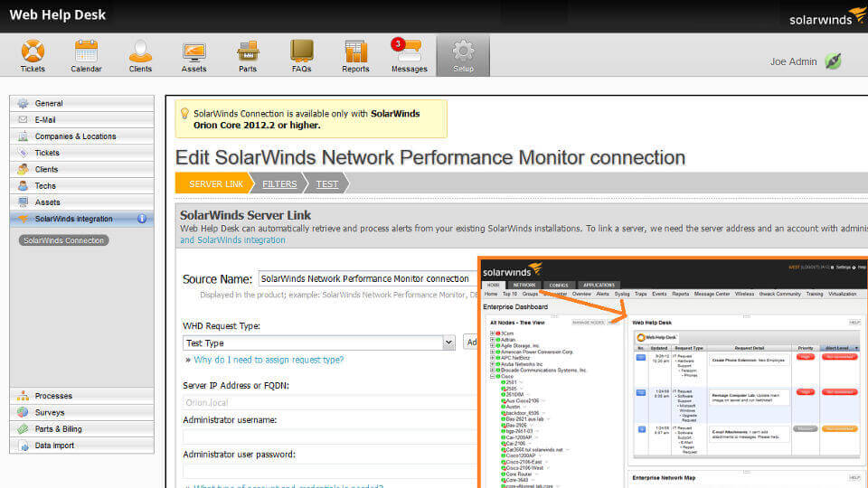Click the 'WHD Request Type:' label
The height and width of the screenshot is (488, 868).
point(222,326)
